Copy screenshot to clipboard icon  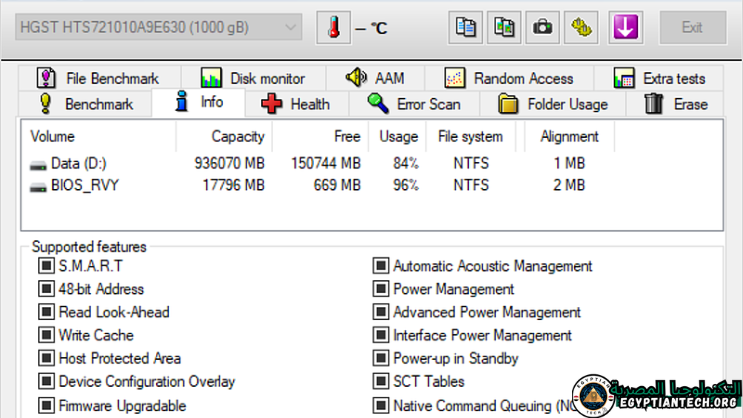tap(504, 27)
